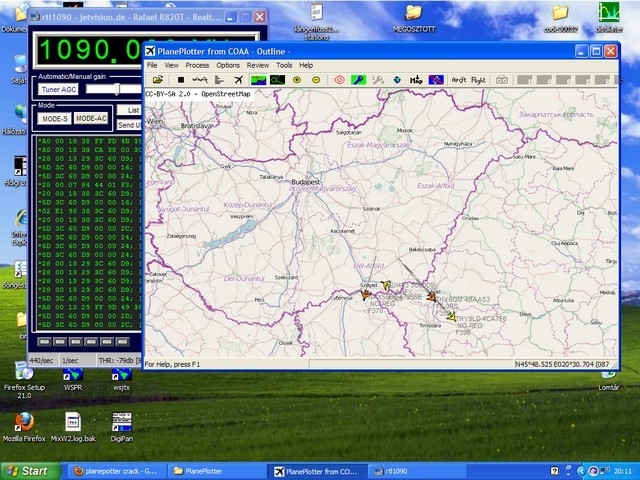640x480 pixels.
Task: Open the Process menu
Action: point(197,65)
